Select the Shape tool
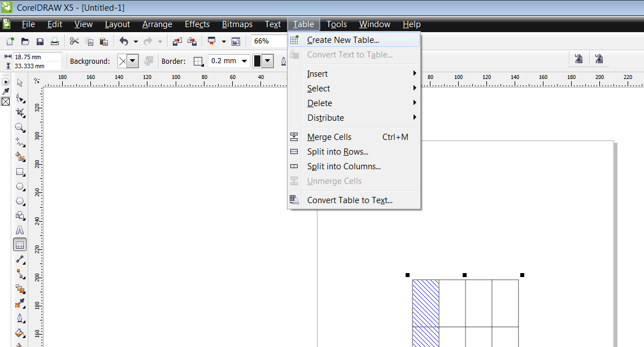The height and width of the screenshot is (347, 644). 20,98
